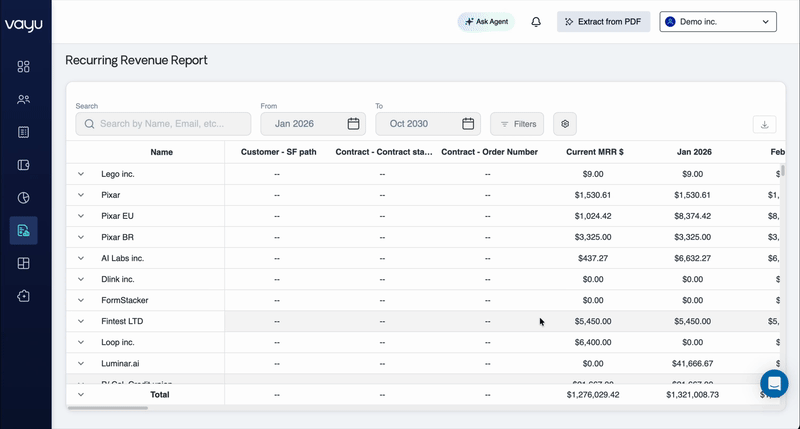Click Extract from PDF button
This screenshot has height=429, width=800.
click(x=604, y=22)
